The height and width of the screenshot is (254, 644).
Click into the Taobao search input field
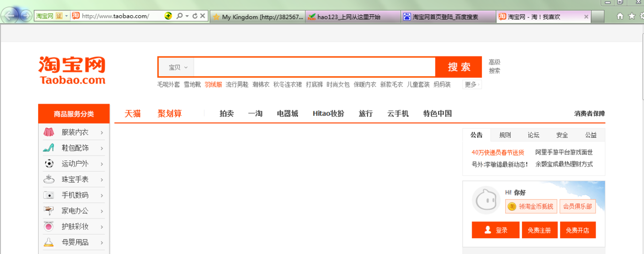(314, 68)
